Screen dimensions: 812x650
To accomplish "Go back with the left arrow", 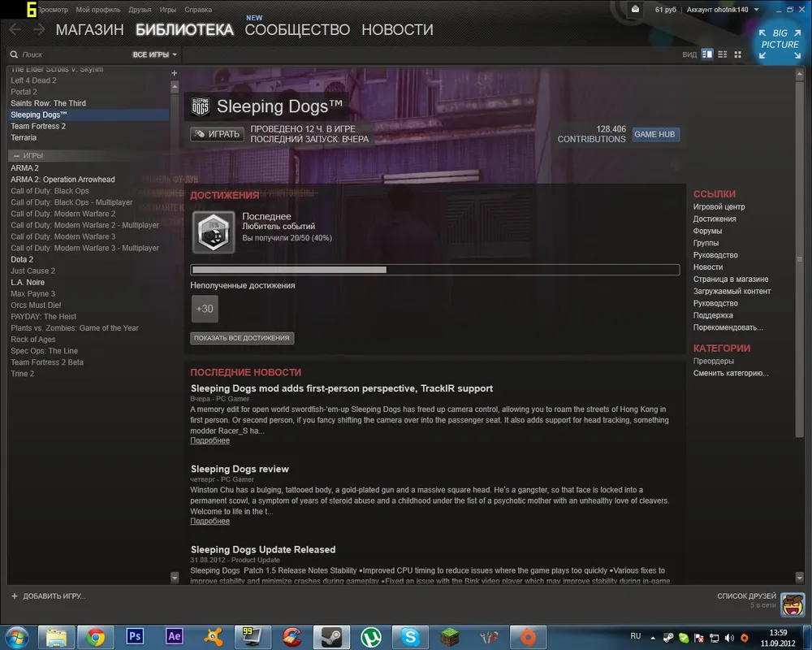I will point(15,29).
